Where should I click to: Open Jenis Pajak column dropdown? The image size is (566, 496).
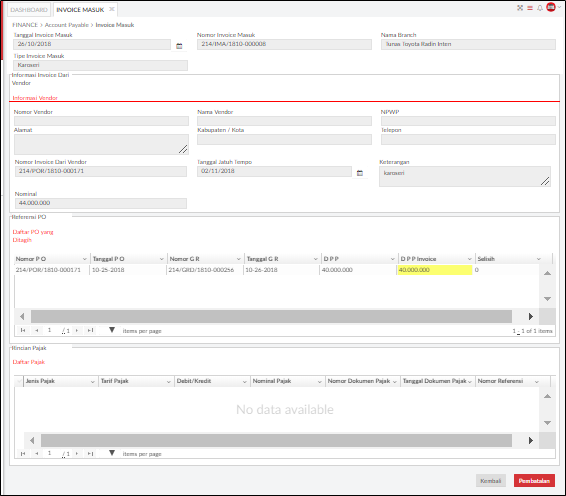point(92,382)
